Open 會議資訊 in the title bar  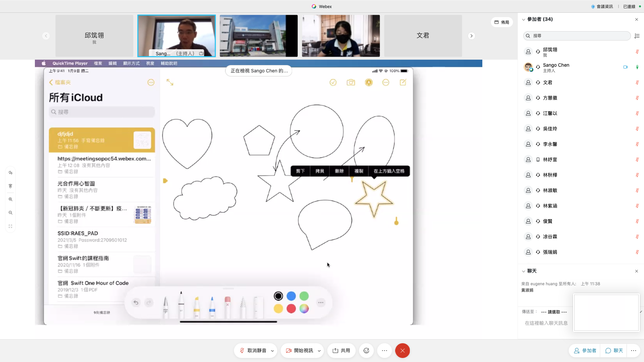click(602, 6)
